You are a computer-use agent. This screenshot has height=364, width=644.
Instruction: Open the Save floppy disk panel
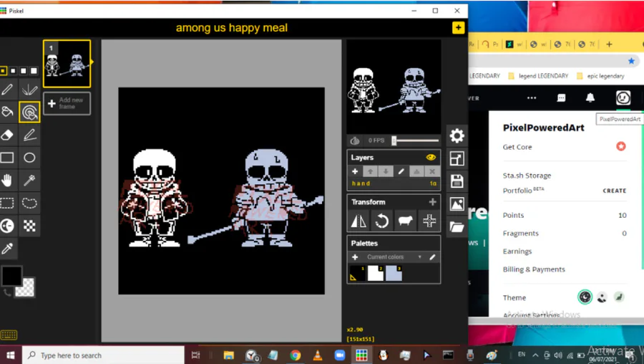457,181
